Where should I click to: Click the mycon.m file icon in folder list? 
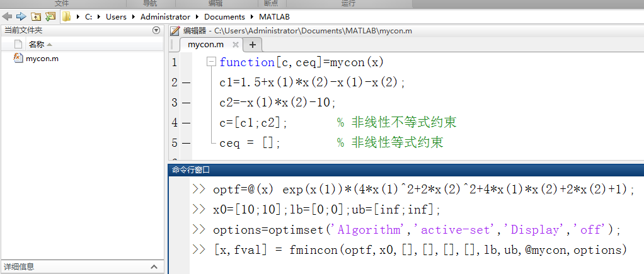[18, 58]
